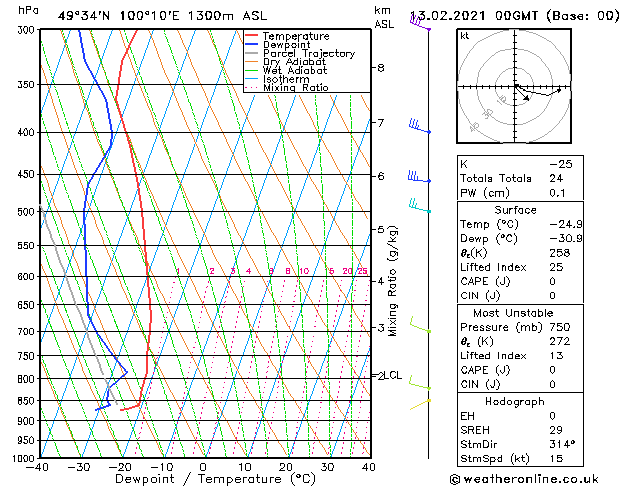This screenshot has width=629, height=486.
Task: Click the red Temperature legend line
Action: pyautogui.click(x=252, y=36)
